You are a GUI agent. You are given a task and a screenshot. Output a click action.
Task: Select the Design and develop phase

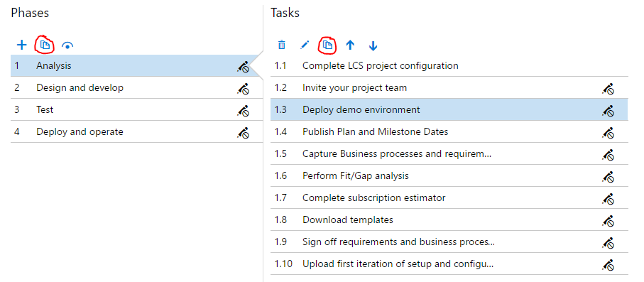click(x=137, y=87)
